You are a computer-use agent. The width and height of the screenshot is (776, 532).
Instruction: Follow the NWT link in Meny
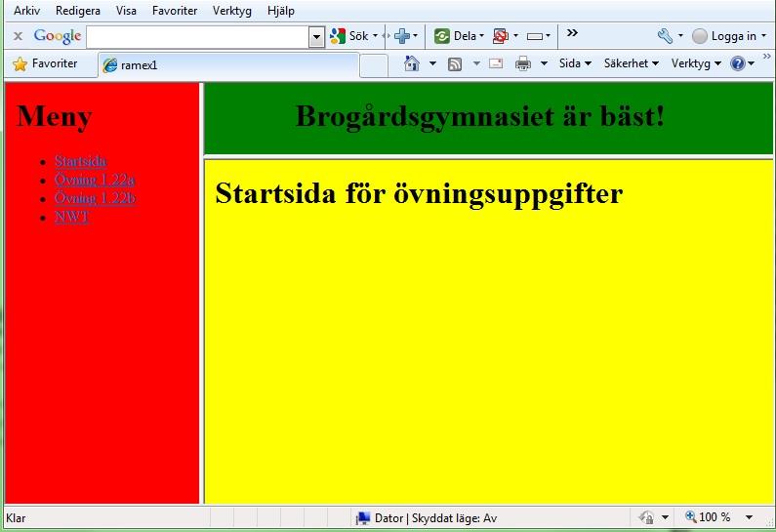[x=72, y=218]
